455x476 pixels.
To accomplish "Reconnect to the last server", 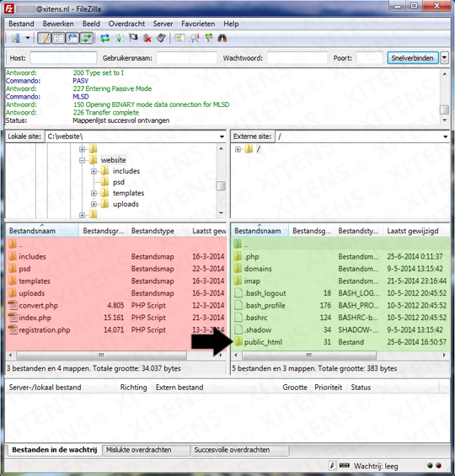I will (161, 38).
